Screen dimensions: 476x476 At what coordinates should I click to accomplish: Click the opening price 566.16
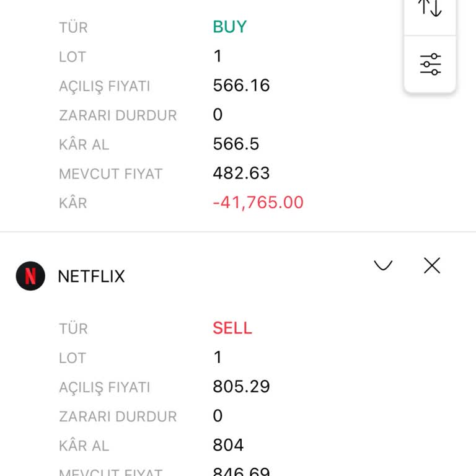click(241, 86)
